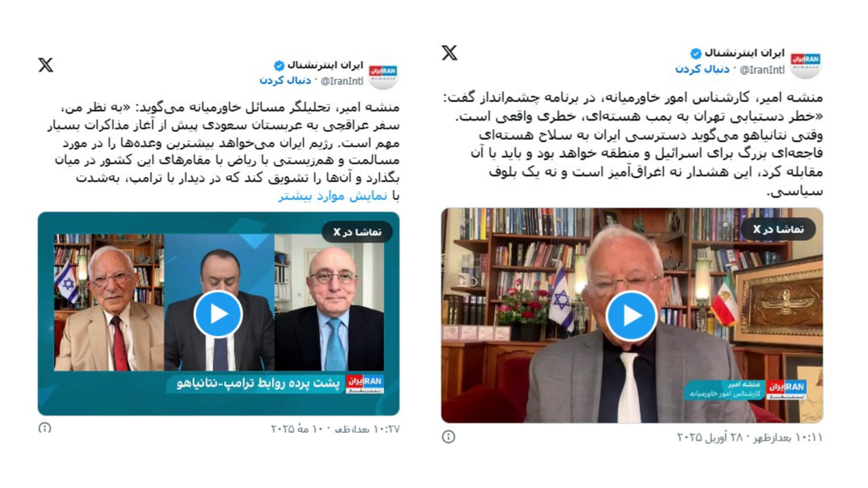Click follow link on left tweet
The width and height of the screenshot is (868, 488).
point(285,81)
